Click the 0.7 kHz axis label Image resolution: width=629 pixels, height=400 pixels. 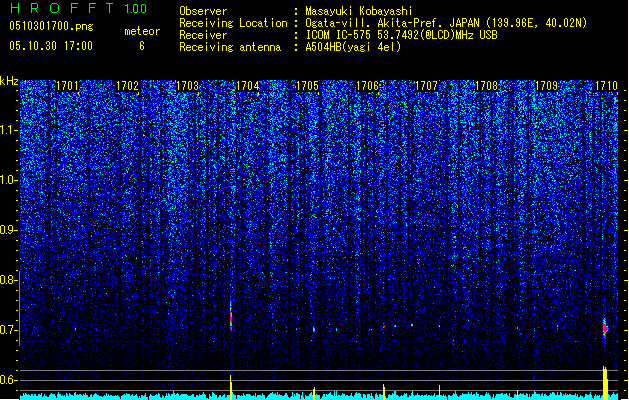coord(7,330)
